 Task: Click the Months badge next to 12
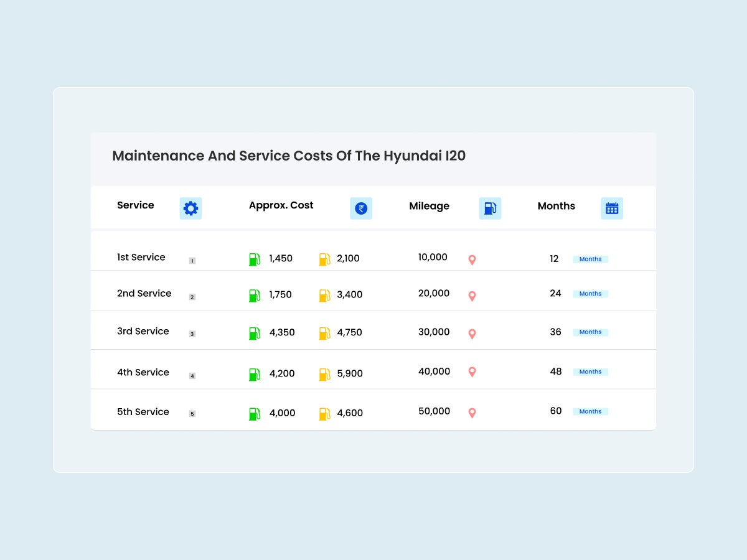[x=590, y=259]
